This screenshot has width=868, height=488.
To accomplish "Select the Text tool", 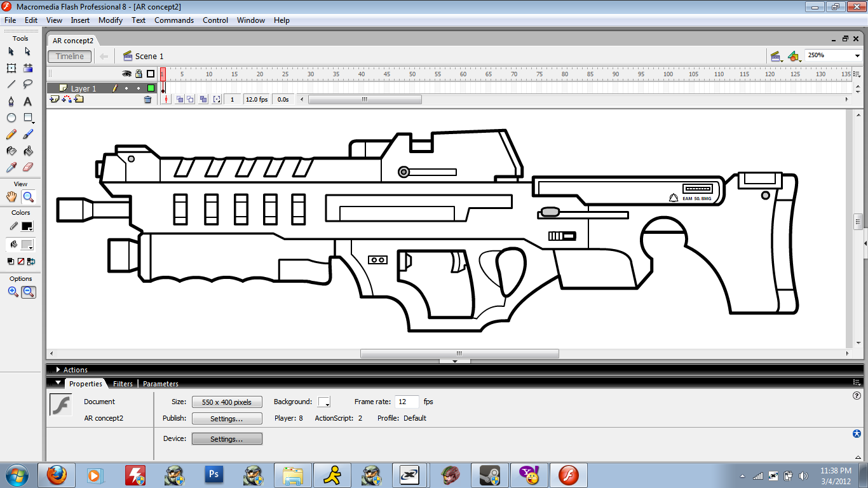I will click(x=28, y=102).
